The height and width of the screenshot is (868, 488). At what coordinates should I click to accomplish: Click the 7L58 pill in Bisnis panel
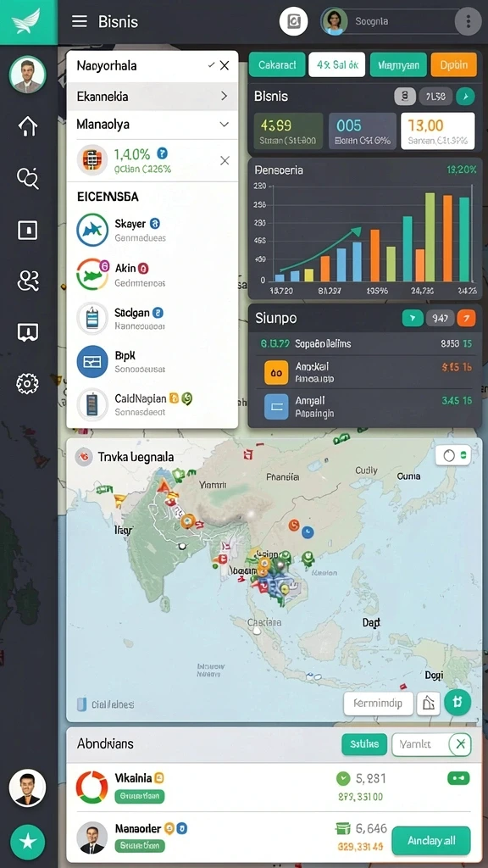click(x=436, y=97)
